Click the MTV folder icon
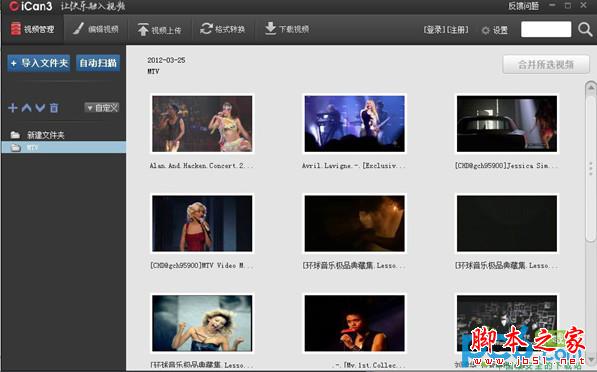Viewport: 597px width, 372px height. [x=16, y=148]
